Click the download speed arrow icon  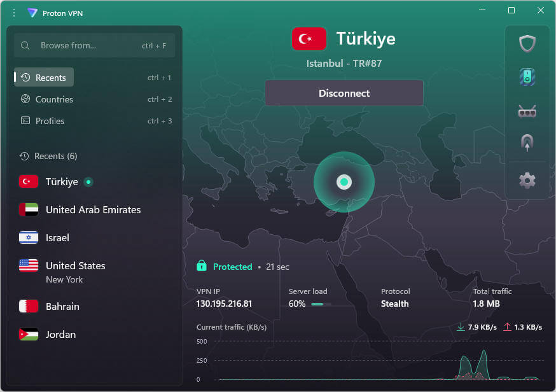click(461, 326)
